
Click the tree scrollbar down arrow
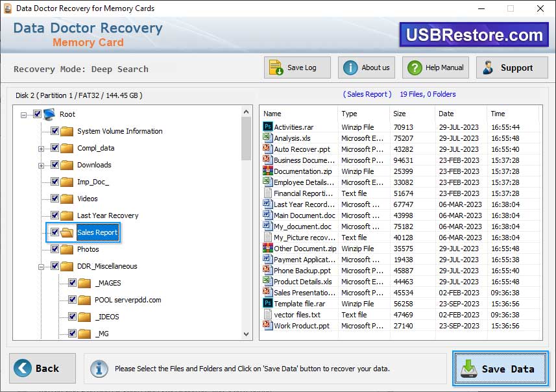246,334
